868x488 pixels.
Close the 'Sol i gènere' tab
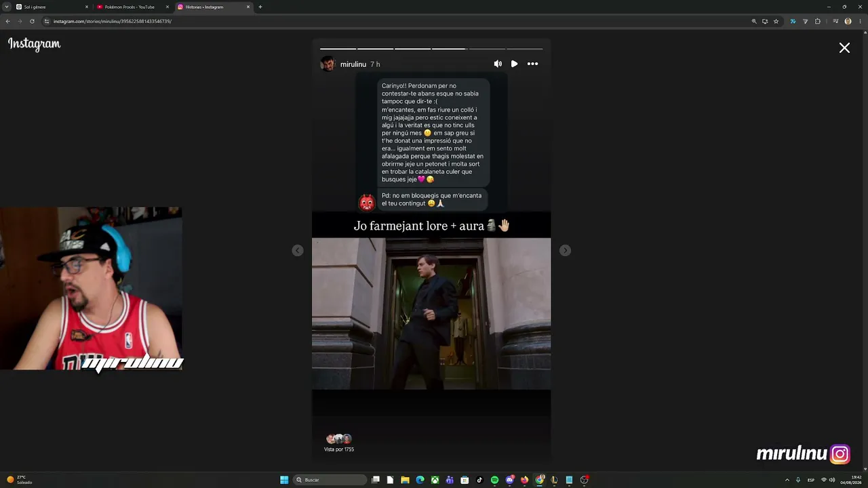[x=87, y=7]
